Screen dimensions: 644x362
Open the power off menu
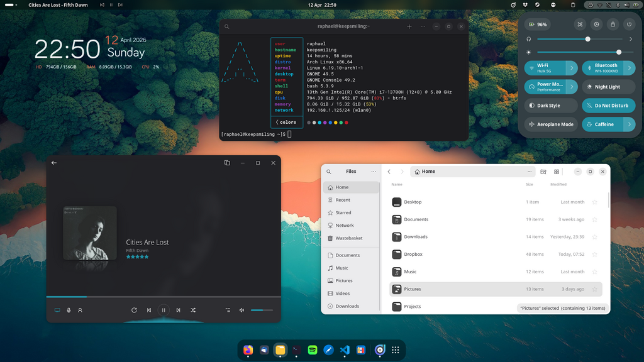pos(629,25)
